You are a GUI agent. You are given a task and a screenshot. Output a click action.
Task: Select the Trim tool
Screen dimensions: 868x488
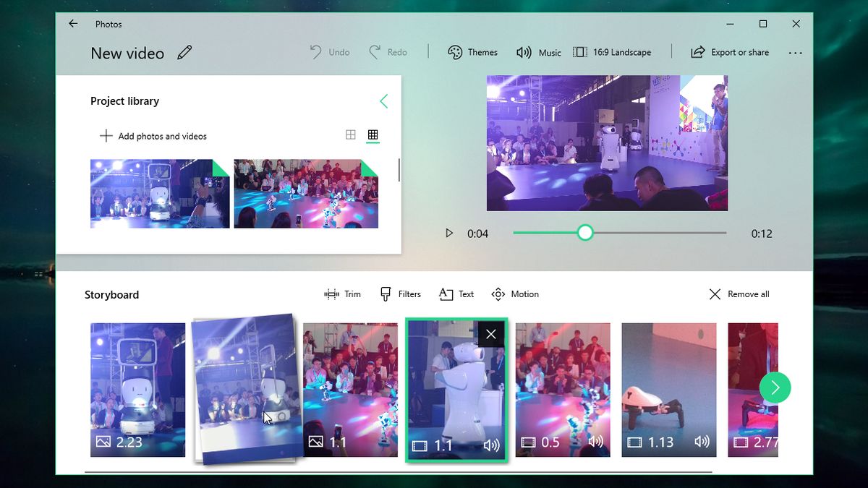[x=341, y=294]
